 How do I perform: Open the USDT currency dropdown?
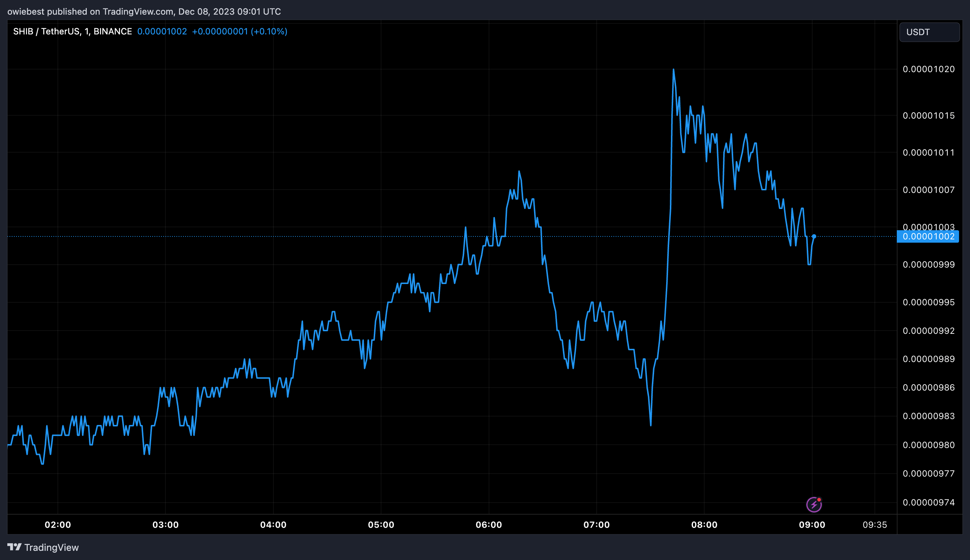929,32
